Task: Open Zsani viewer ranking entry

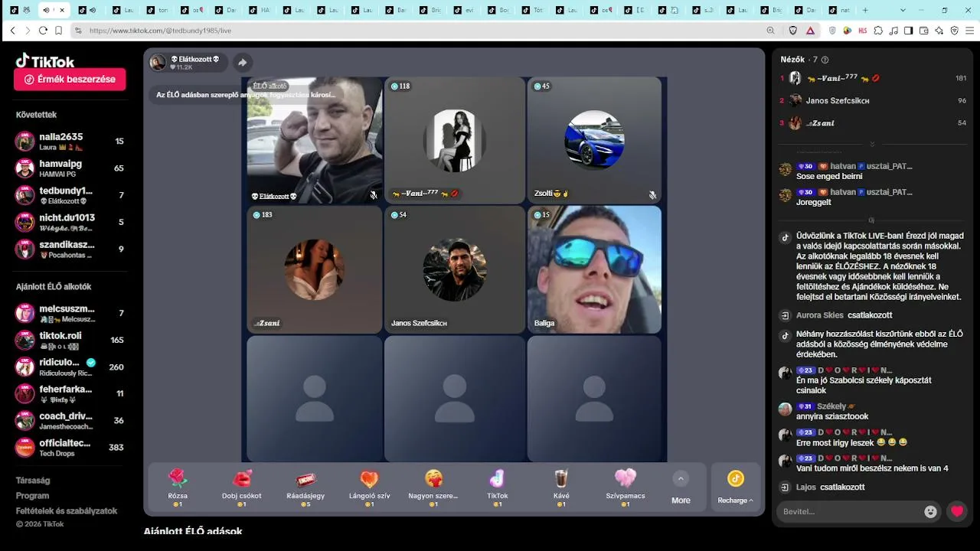Action: (x=873, y=122)
